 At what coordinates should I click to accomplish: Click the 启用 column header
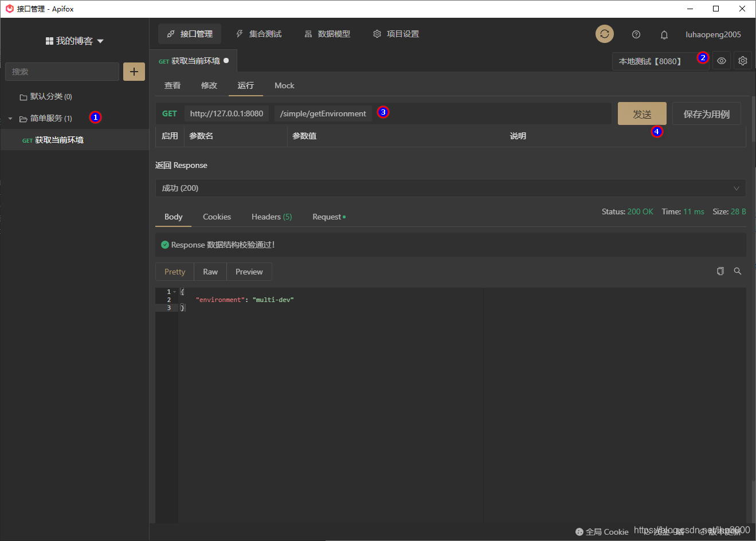point(170,136)
